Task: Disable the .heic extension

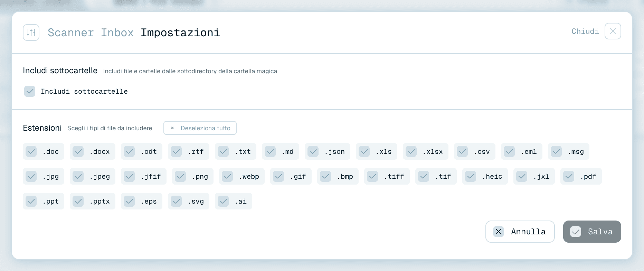Action: click(x=471, y=176)
